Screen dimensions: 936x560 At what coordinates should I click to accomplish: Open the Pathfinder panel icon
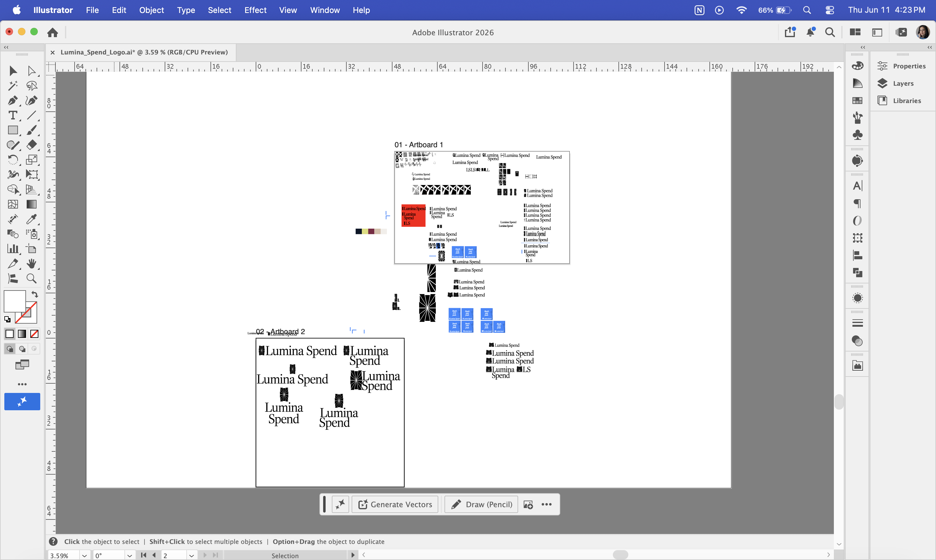click(857, 273)
